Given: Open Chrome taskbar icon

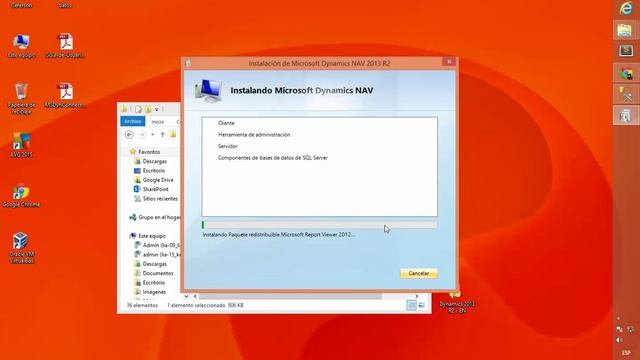Looking at the screenshot, I should (x=626, y=73).
